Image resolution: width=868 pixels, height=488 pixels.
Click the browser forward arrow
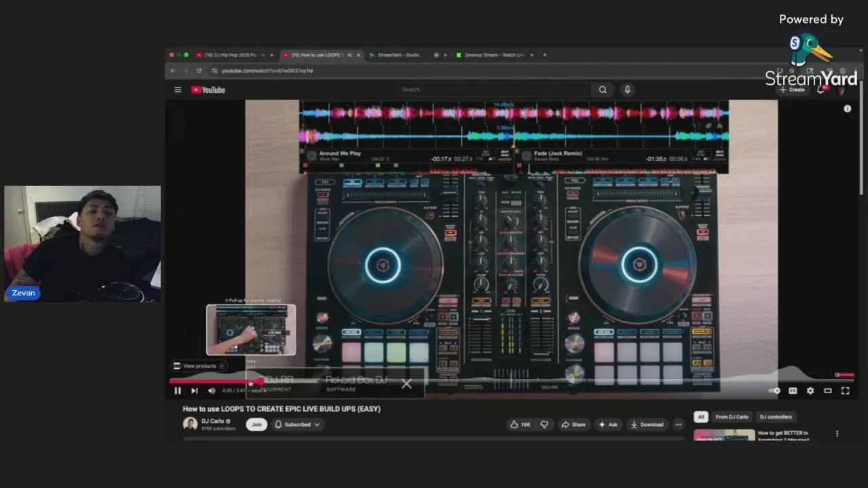(x=186, y=70)
